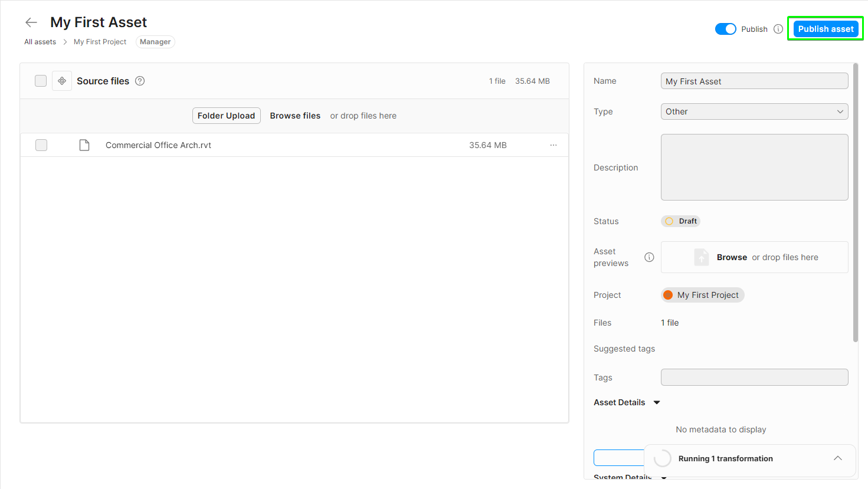
Task: Click the info icon next to Publish
Action: tap(778, 28)
